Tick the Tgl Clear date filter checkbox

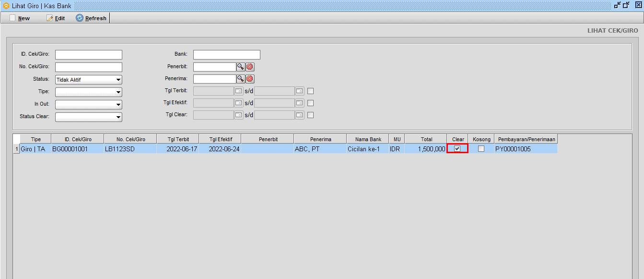tap(311, 115)
